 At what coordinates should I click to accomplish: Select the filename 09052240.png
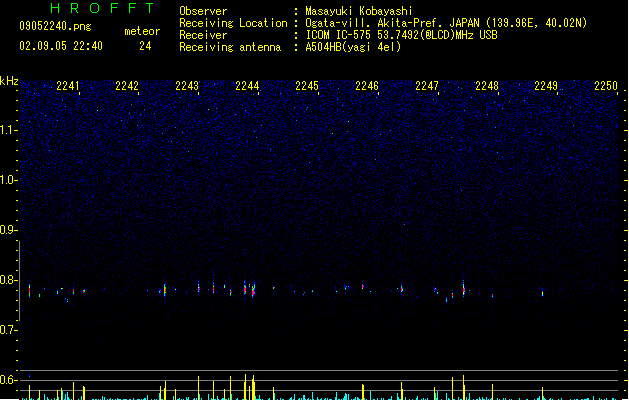pyautogui.click(x=55, y=26)
